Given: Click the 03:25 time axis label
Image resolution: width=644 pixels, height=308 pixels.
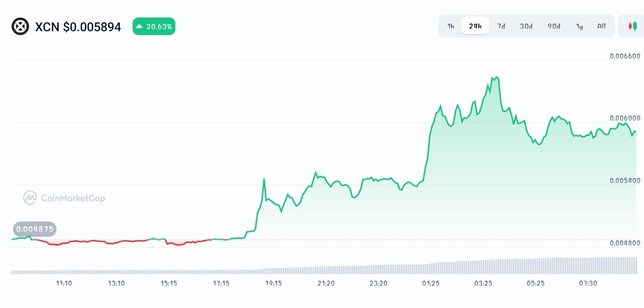Looking at the screenshot, I should coord(483,283).
